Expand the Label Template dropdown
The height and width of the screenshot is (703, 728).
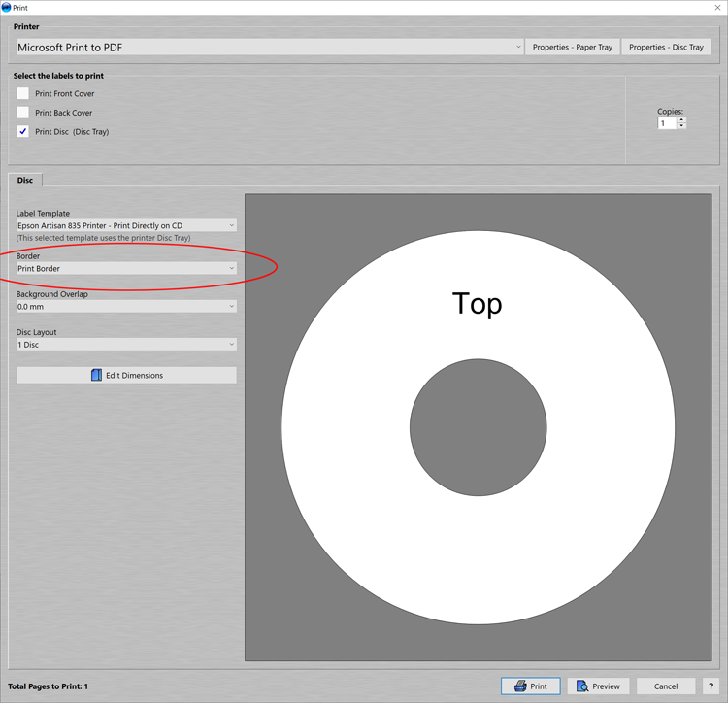coord(126,225)
